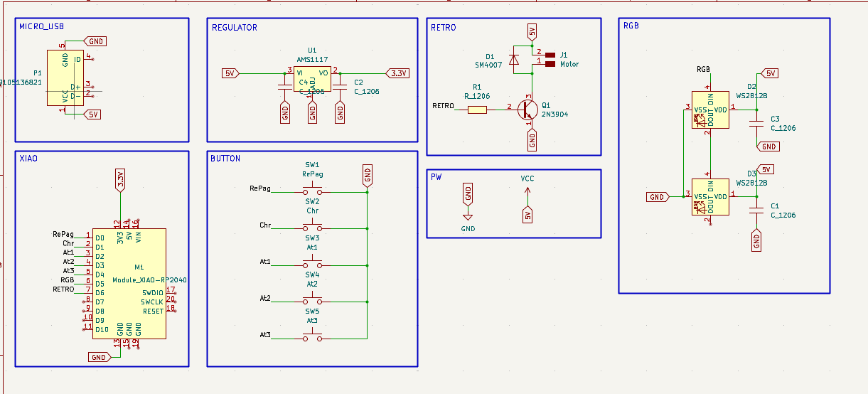Select the R1 resistor symbol

pos(477,110)
